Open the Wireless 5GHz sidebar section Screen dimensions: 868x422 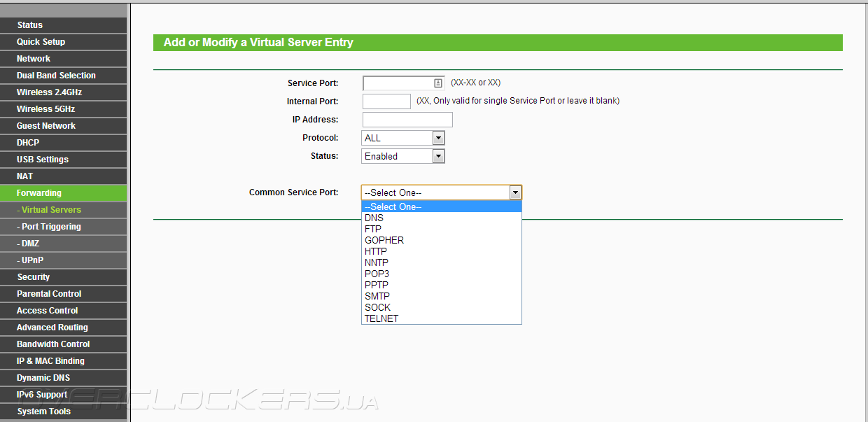pyautogui.click(x=64, y=109)
